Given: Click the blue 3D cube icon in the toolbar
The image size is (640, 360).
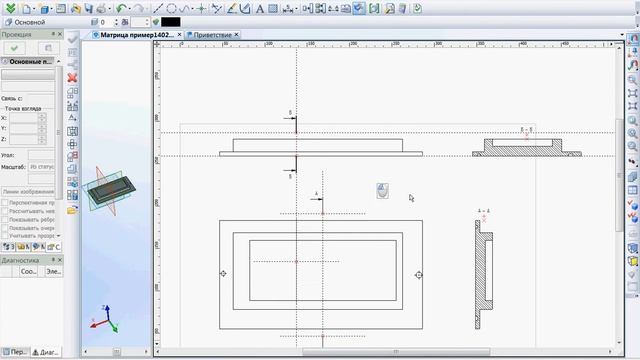Looking at the screenshot, I should pyautogui.click(x=44, y=9).
